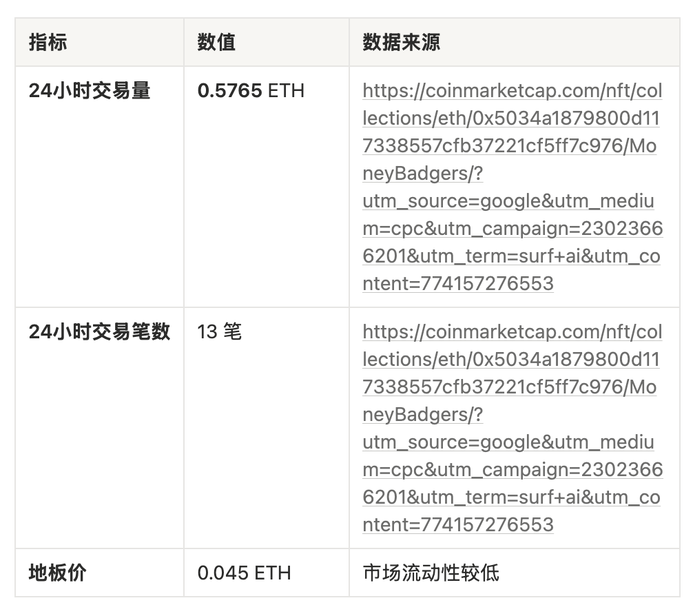The height and width of the screenshot is (616, 693).
Task: Click the ntent=774157276553 ending of the second link
Action: click(458, 525)
